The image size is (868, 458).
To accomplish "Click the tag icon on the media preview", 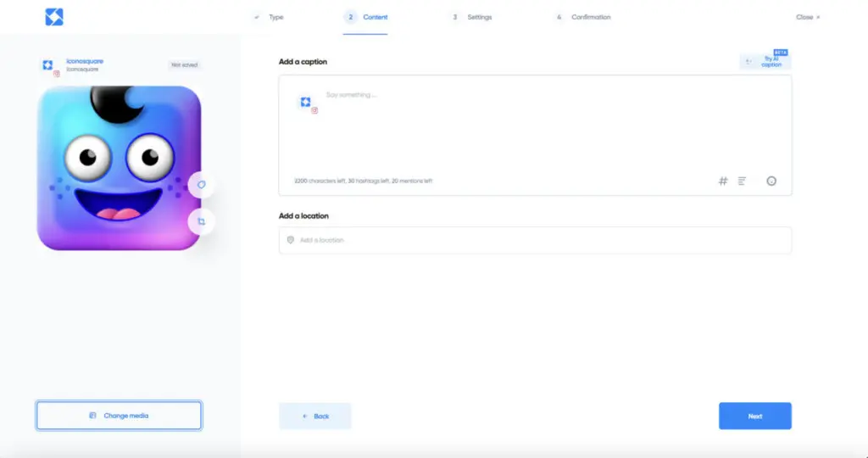I will tap(202, 184).
